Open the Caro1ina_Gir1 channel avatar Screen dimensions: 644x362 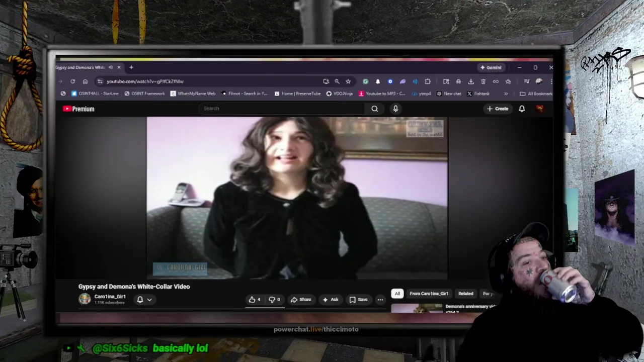[x=85, y=299]
